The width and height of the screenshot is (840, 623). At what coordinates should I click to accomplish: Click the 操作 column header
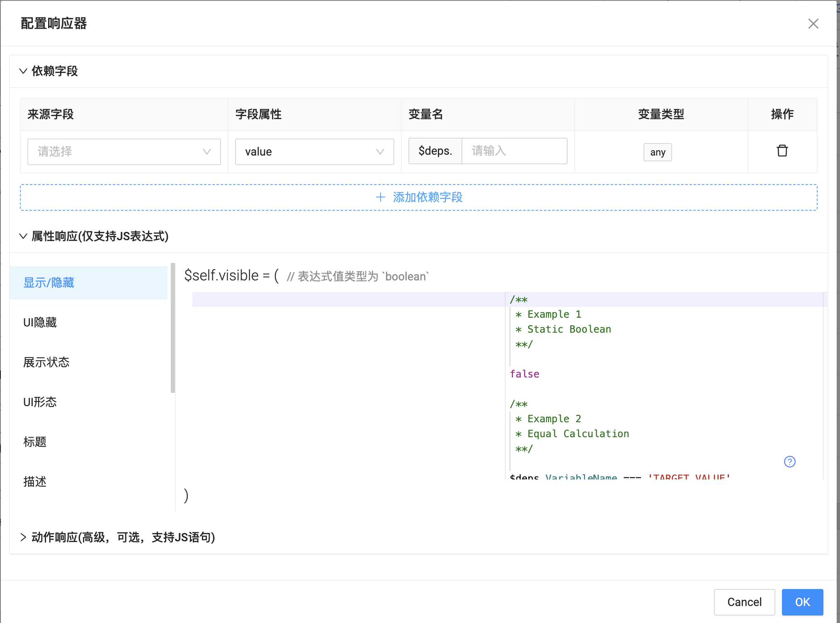pos(782,114)
